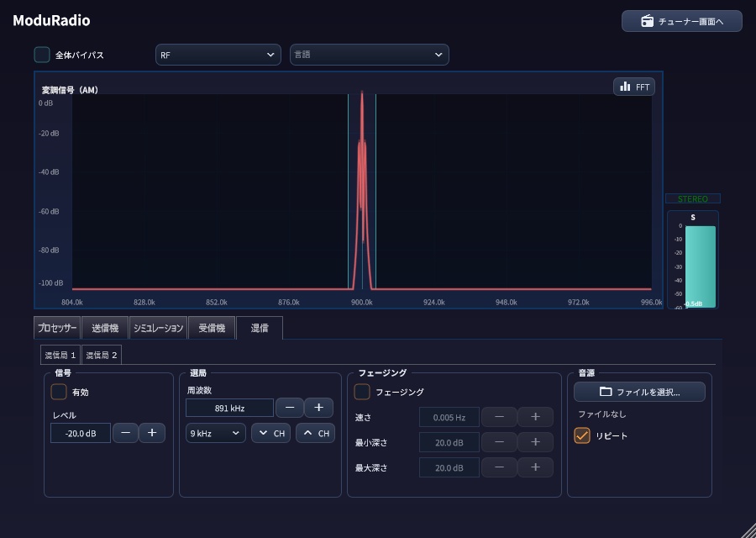
Task: Click the 最大深さ value field
Action: coord(449,467)
